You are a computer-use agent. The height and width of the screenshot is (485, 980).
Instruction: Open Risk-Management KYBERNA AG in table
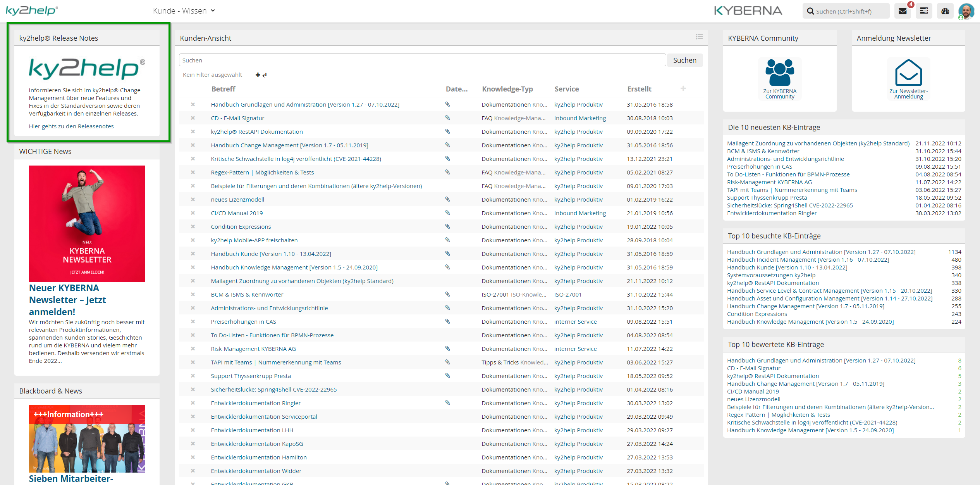coord(253,349)
